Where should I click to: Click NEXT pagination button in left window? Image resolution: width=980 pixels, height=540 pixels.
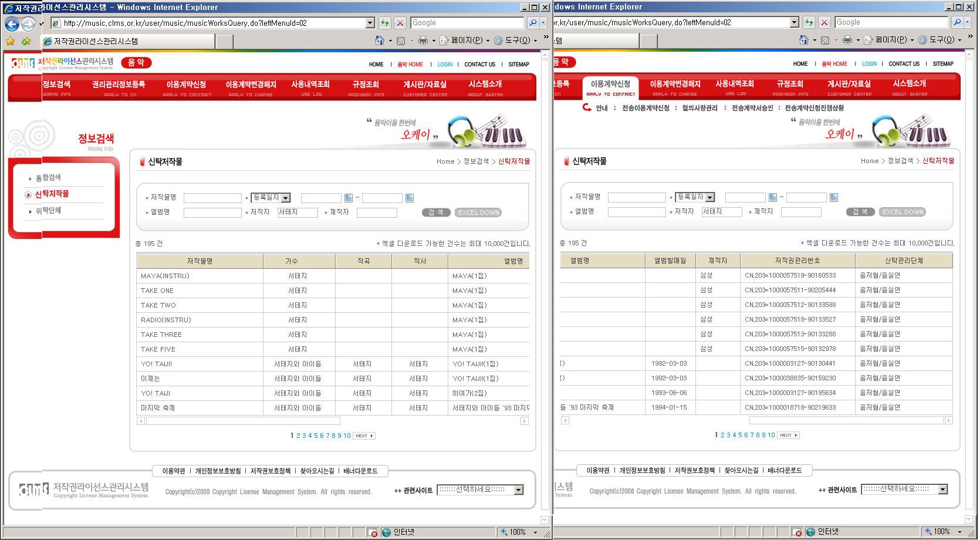click(364, 436)
